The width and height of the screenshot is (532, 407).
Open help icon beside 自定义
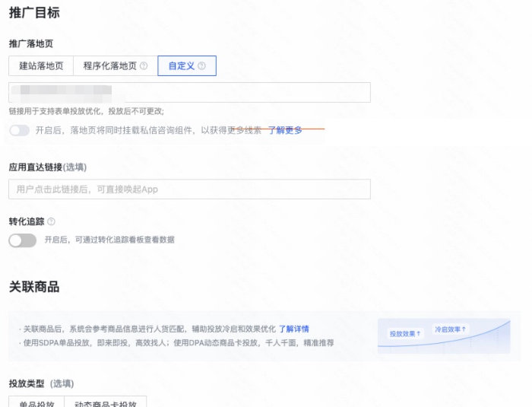coord(201,66)
